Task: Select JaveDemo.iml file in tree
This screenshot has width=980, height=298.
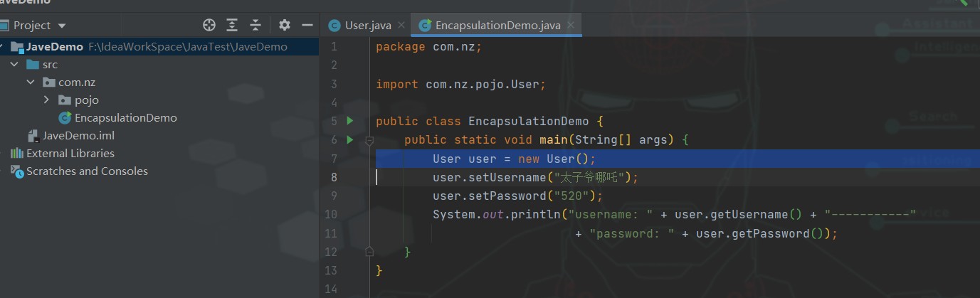Action: pyautogui.click(x=78, y=136)
